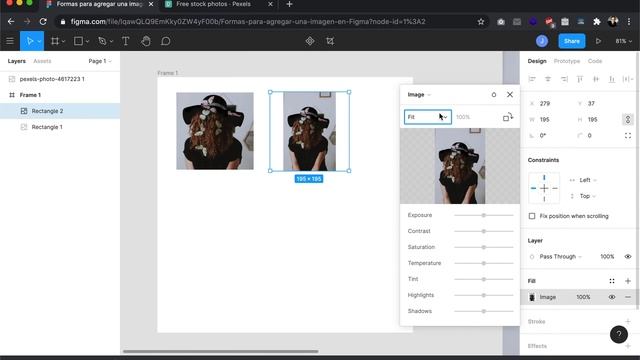Screen dimensions: 640x360
Task: Open Pen tool options arrow
Action: tap(111, 41)
